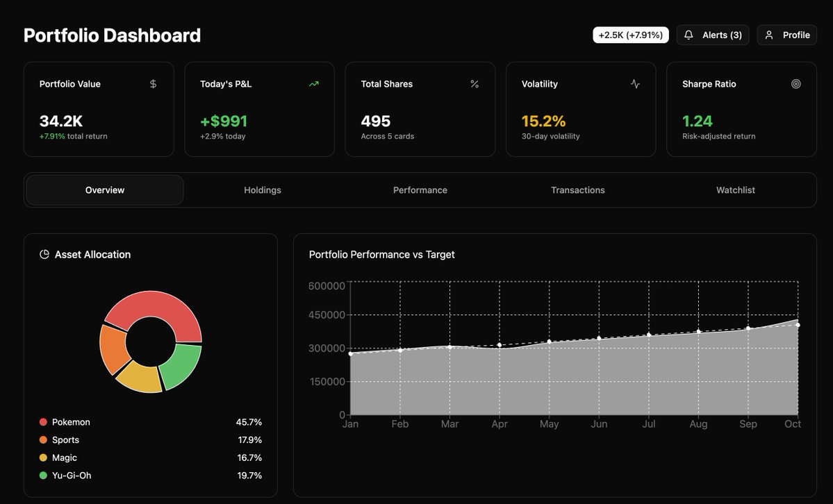Click the green Yu-Gi-Oh donut segment
The width and height of the screenshot is (833, 504).
tap(182, 367)
